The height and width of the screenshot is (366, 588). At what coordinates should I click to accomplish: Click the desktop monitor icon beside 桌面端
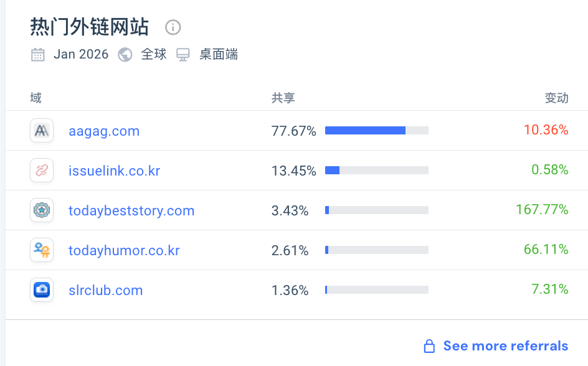pos(183,55)
